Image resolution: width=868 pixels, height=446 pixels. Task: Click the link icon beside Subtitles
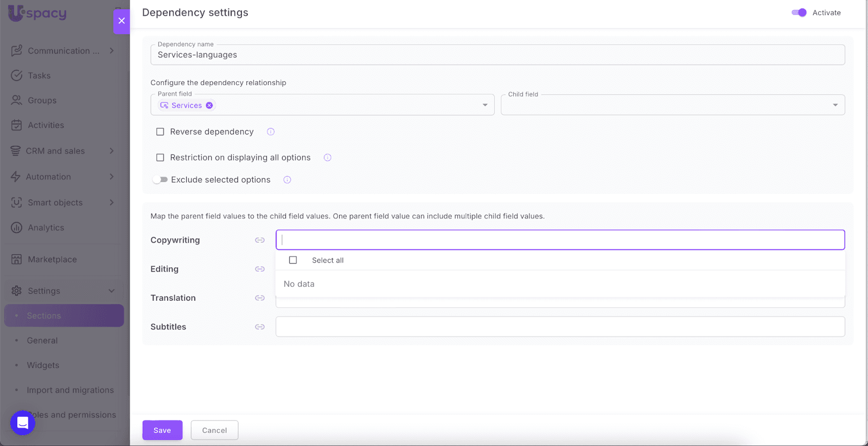tap(260, 327)
